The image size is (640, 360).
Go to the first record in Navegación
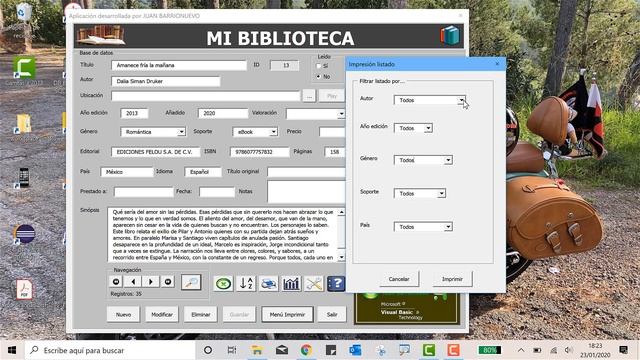point(116,282)
